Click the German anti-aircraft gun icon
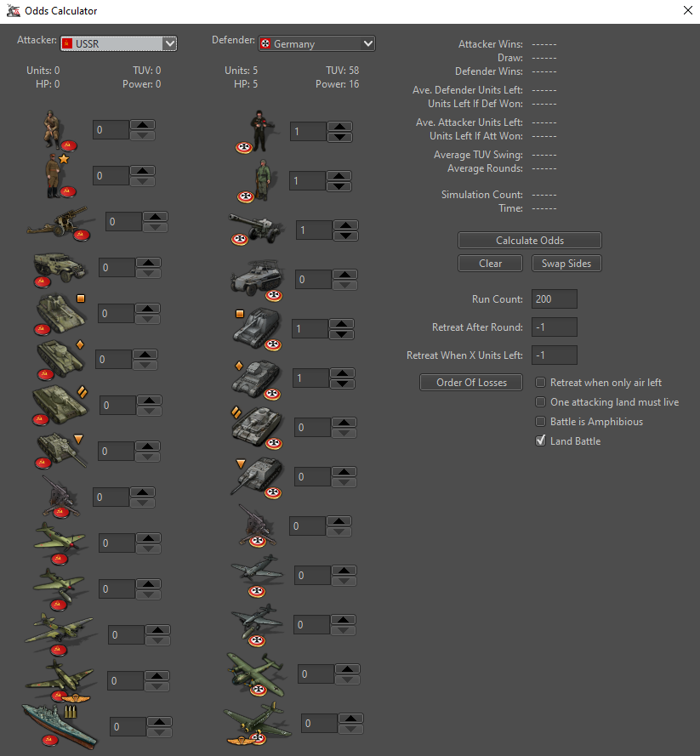 [x=258, y=526]
